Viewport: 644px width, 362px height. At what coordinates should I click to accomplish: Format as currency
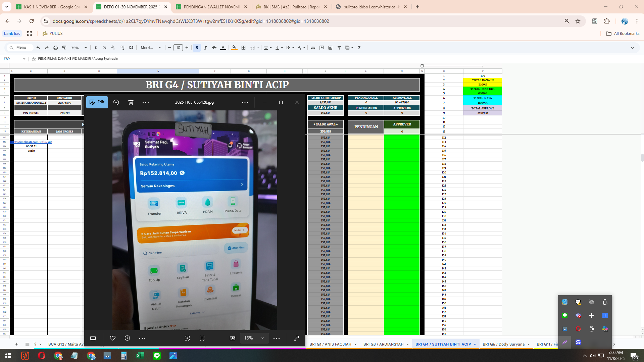(x=96, y=48)
